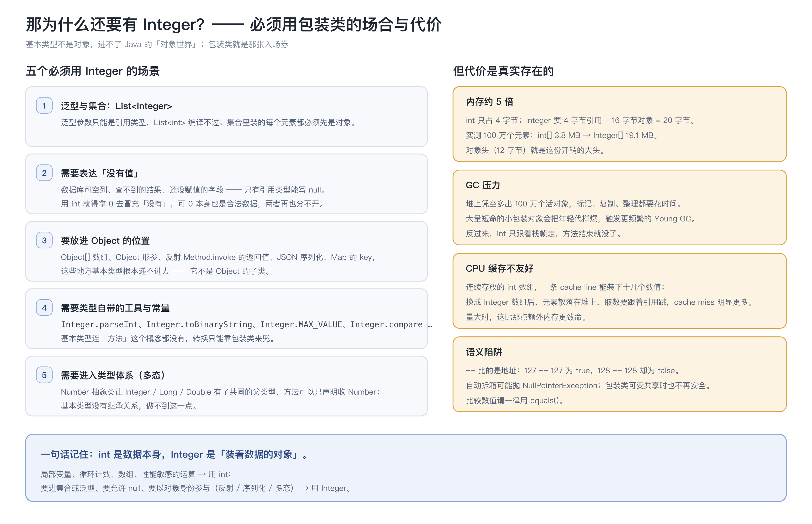This screenshot has height=524, width=812.
Task: Click the subtitle starting with 基本类型不是对象
Action: (x=157, y=44)
